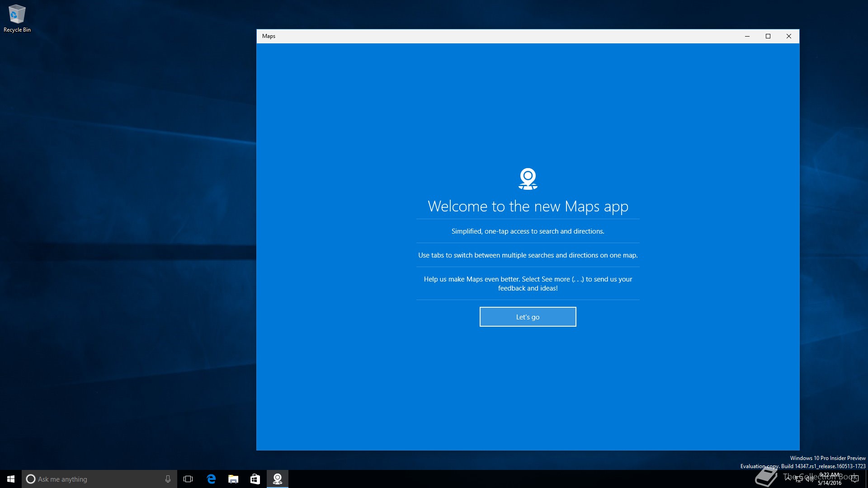Click the 'Use tabs to switch between multiple searches' text
The image size is (868, 488).
click(x=528, y=255)
